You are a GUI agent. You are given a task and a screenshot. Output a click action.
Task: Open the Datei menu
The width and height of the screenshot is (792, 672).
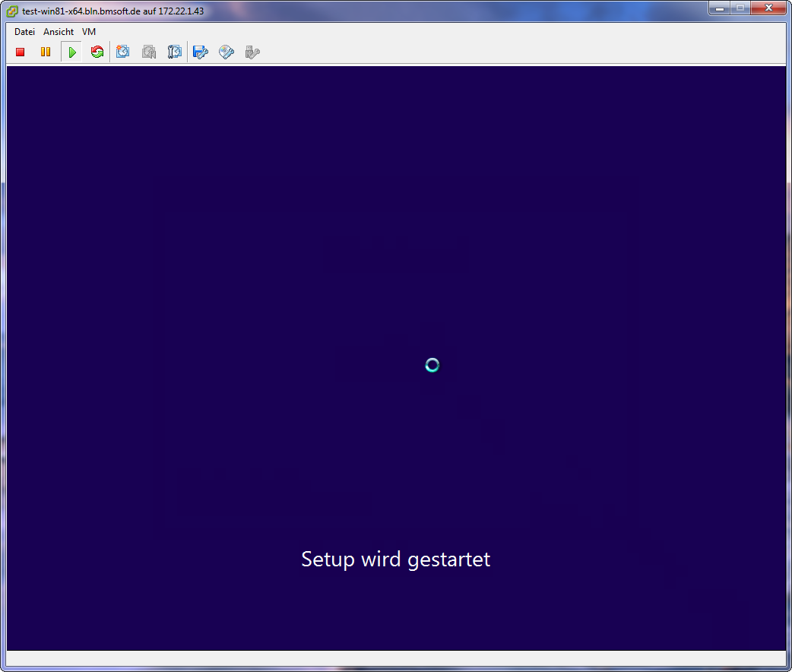point(25,32)
